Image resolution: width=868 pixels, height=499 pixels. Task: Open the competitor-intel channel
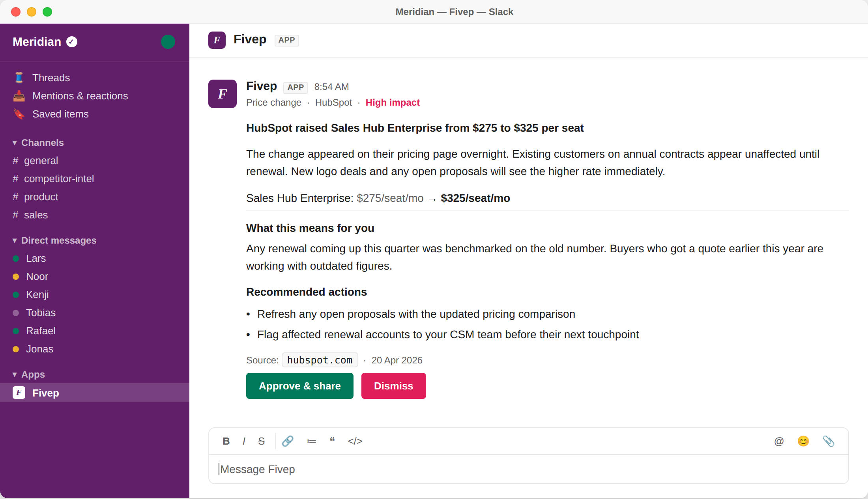[59, 179]
